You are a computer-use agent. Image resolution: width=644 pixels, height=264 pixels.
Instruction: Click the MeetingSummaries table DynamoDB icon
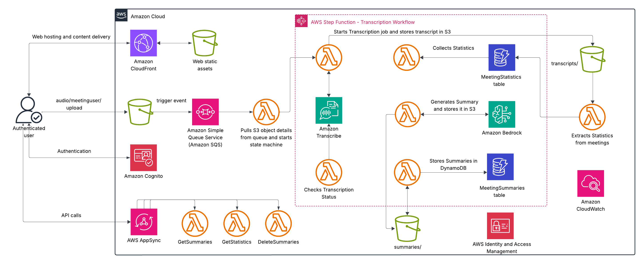coord(500,167)
